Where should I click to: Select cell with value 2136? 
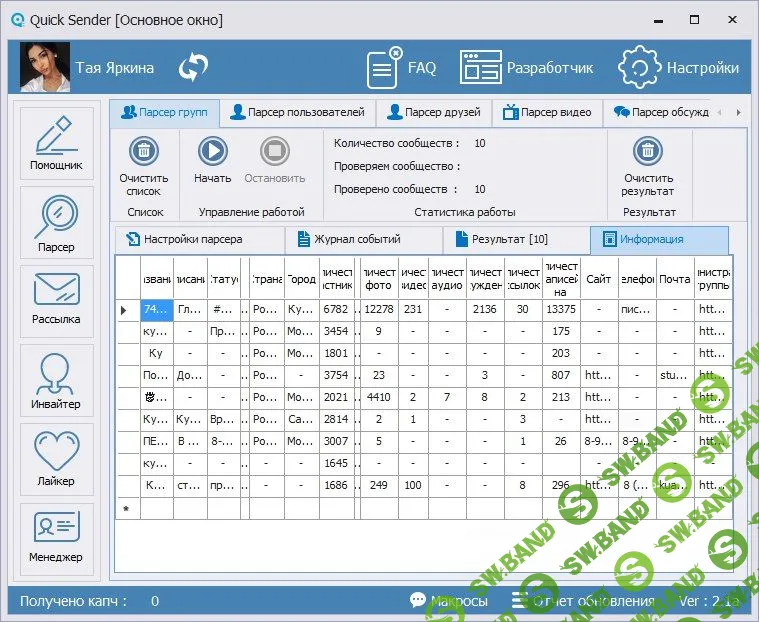point(485,309)
